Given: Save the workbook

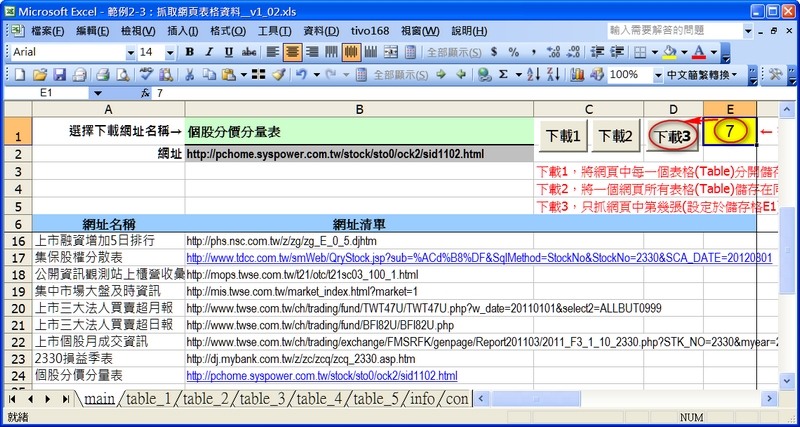Looking at the screenshot, I should (60, 76).
